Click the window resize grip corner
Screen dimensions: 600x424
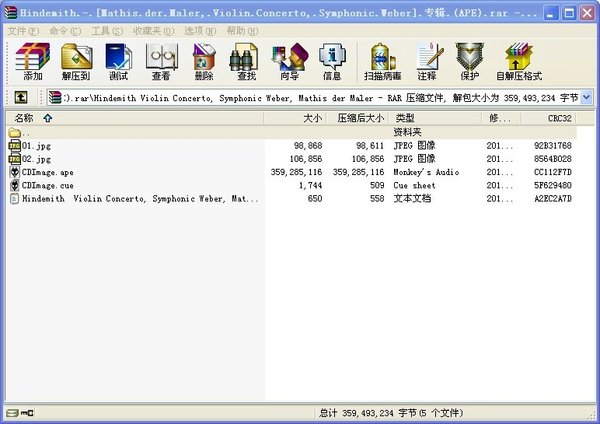click(x=591, y=414)
